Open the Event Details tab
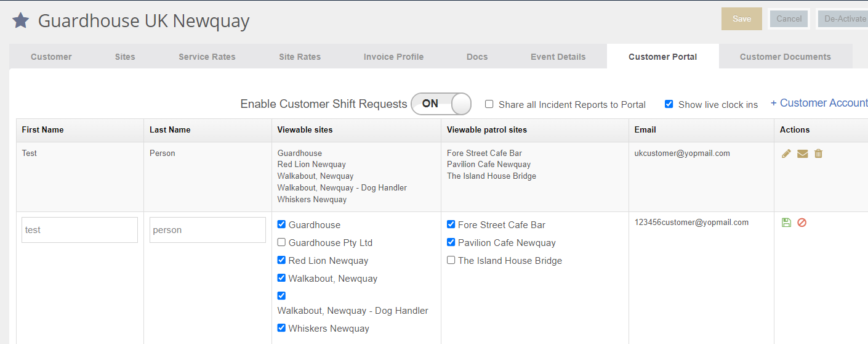Image resolution: width=868 pixels, height=344 pixels. [558, 57]
